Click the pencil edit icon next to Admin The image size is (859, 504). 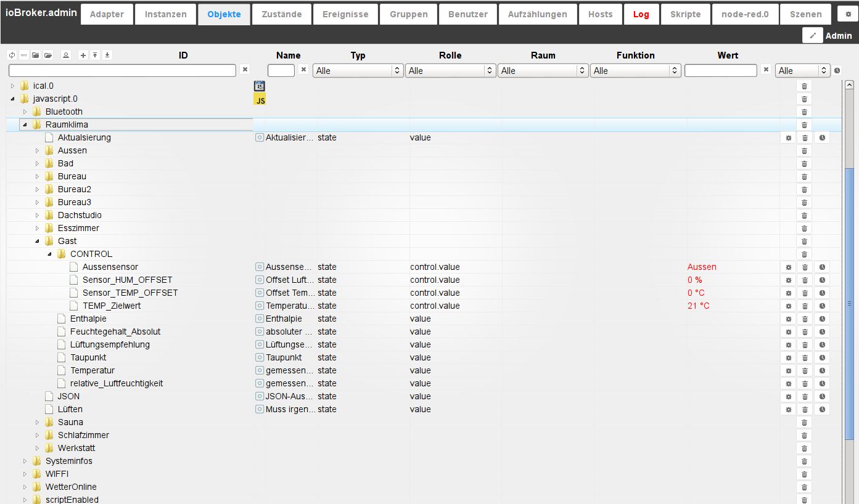[x=813, y=36]
